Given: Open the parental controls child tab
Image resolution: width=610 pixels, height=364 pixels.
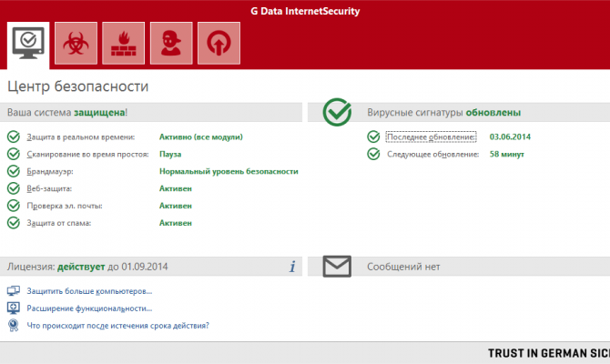Looking at the screenshot, I should tap(171, 43).
